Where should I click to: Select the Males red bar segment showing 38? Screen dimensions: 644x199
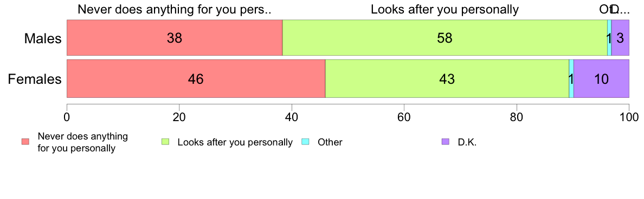175,38
